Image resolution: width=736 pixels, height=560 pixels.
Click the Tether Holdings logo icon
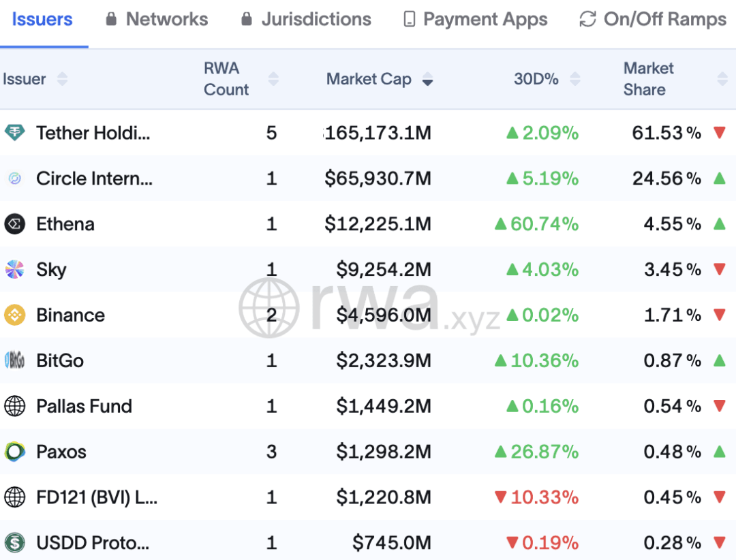point(14,133)
